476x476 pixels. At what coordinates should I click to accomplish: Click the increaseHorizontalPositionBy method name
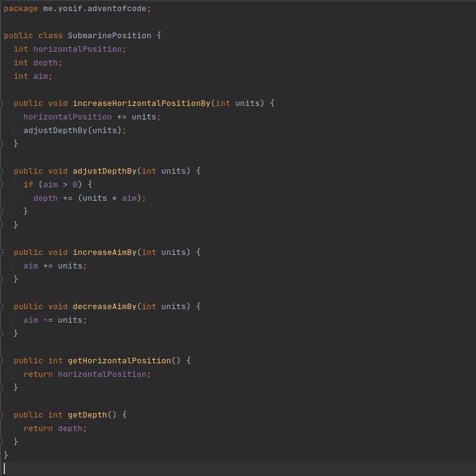click(142, 103)
